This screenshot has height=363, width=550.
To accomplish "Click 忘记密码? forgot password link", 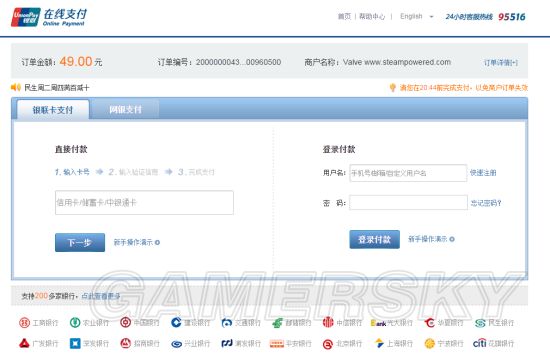I will 486,203.
